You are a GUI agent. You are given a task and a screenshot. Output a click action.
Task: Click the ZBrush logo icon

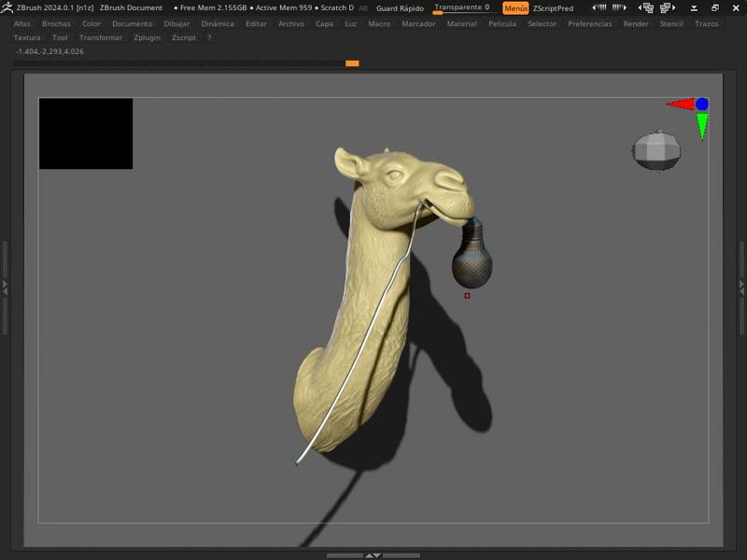point(8,7)
